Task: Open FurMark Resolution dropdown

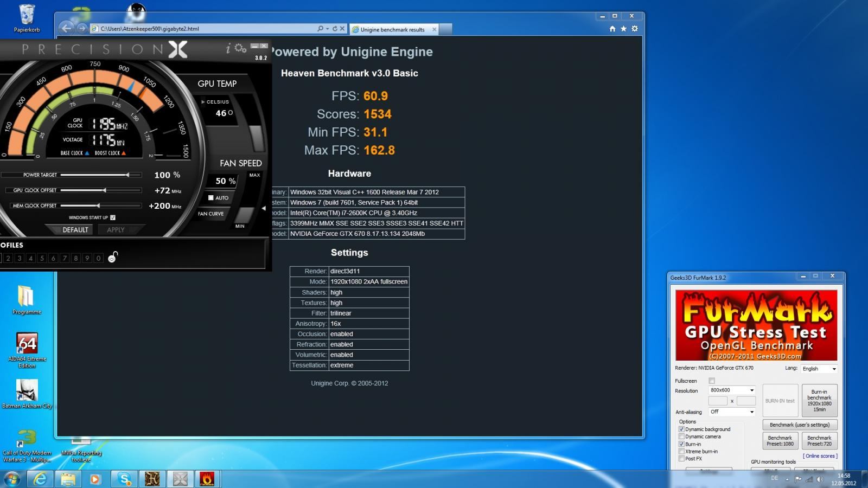Action: [732, 390]
